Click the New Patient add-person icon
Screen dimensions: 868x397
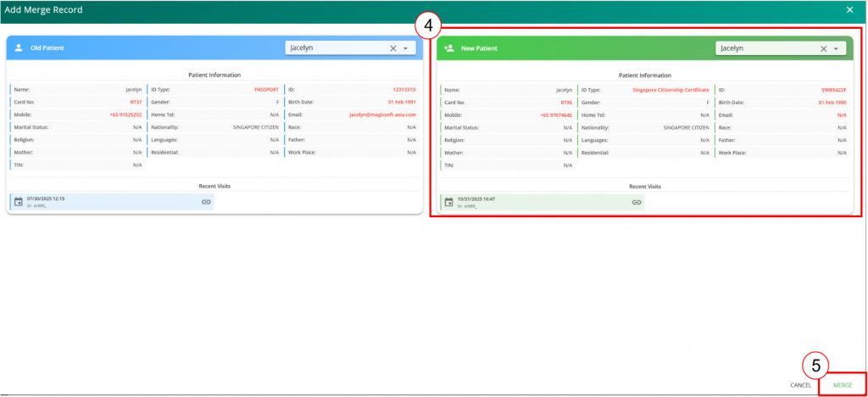coord(448,49)
